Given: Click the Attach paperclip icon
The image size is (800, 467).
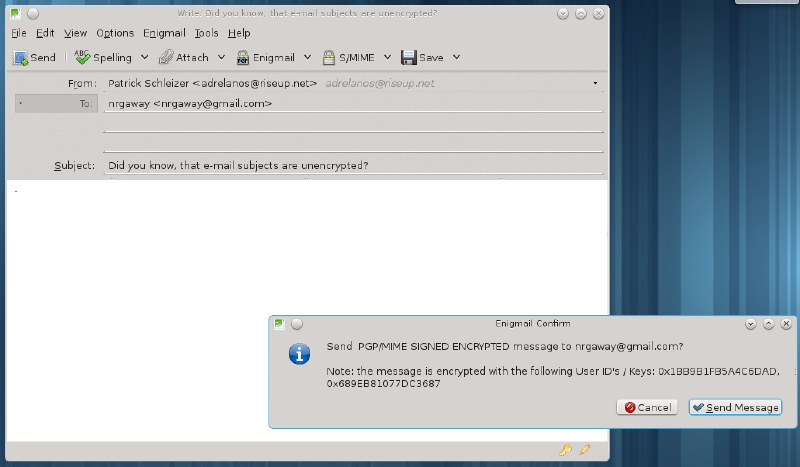Looking at the screenshot, I should click(166, 58).
